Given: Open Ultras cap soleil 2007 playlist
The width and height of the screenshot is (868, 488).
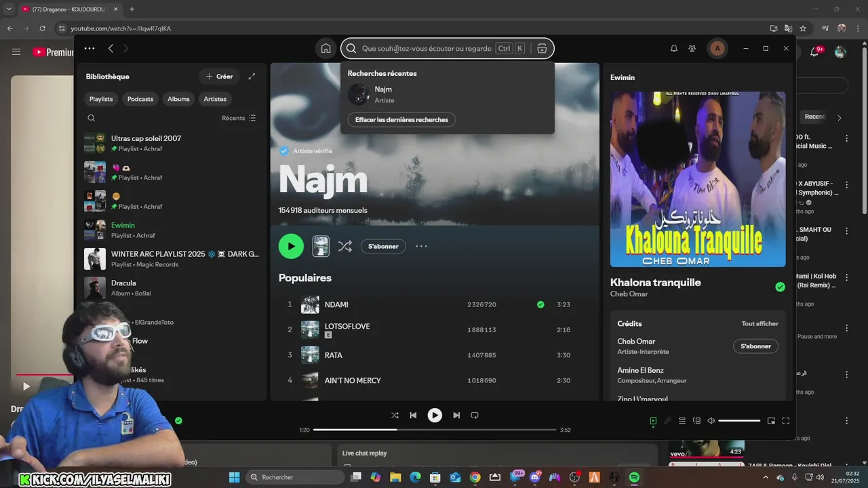Looking at the screenshot, I should coord(172,143).
